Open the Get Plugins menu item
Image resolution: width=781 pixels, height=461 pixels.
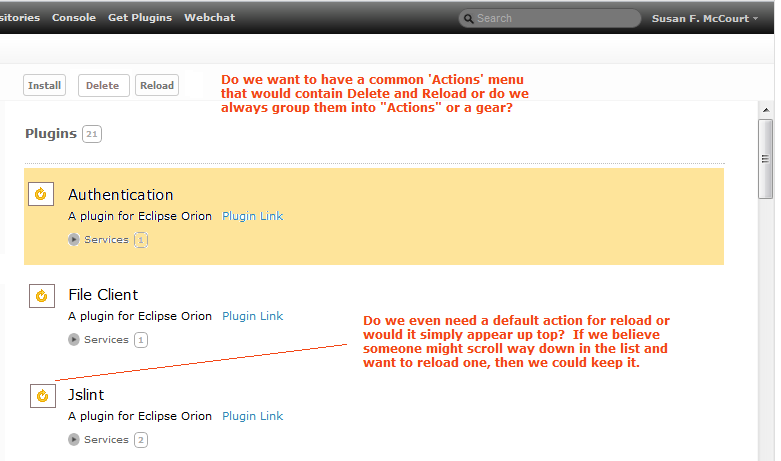tap(140, 17)
